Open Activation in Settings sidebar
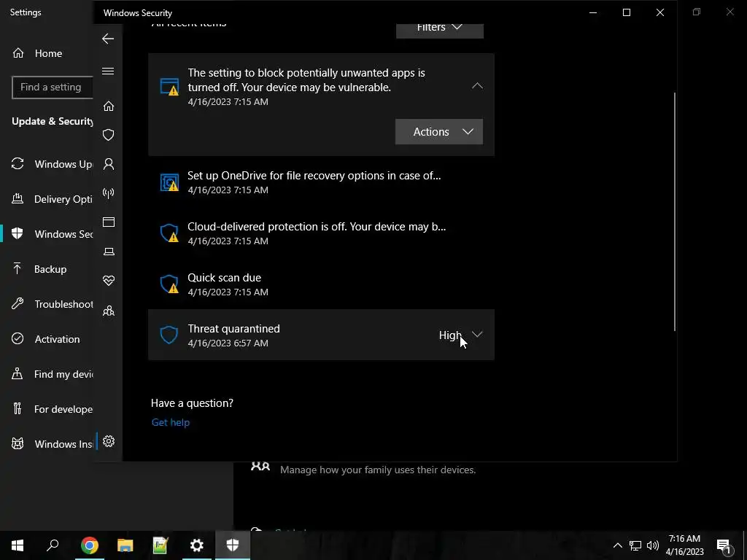The image size is (747, 560). tap(47, 339)
